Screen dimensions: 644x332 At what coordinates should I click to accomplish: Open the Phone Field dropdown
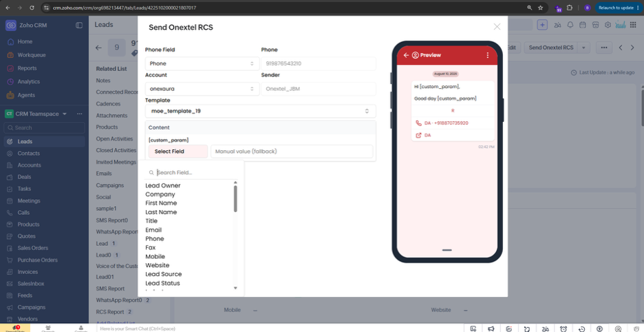coord(202,64)
